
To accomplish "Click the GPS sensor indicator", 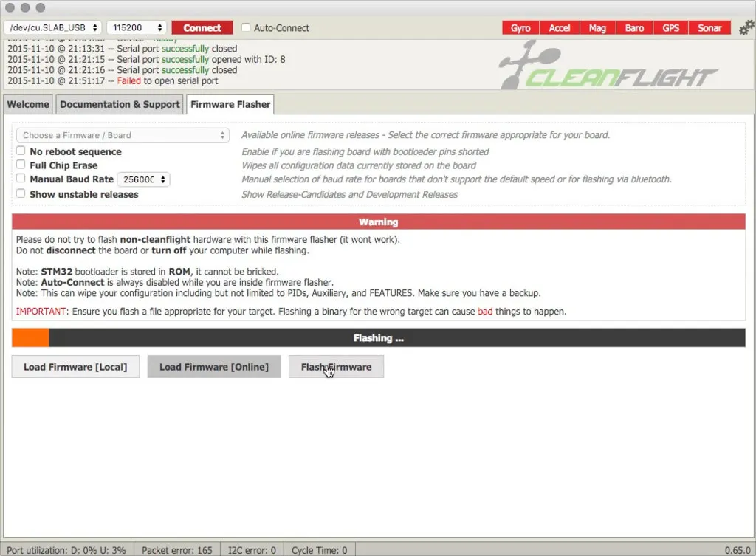I will (x=670, y=28).
